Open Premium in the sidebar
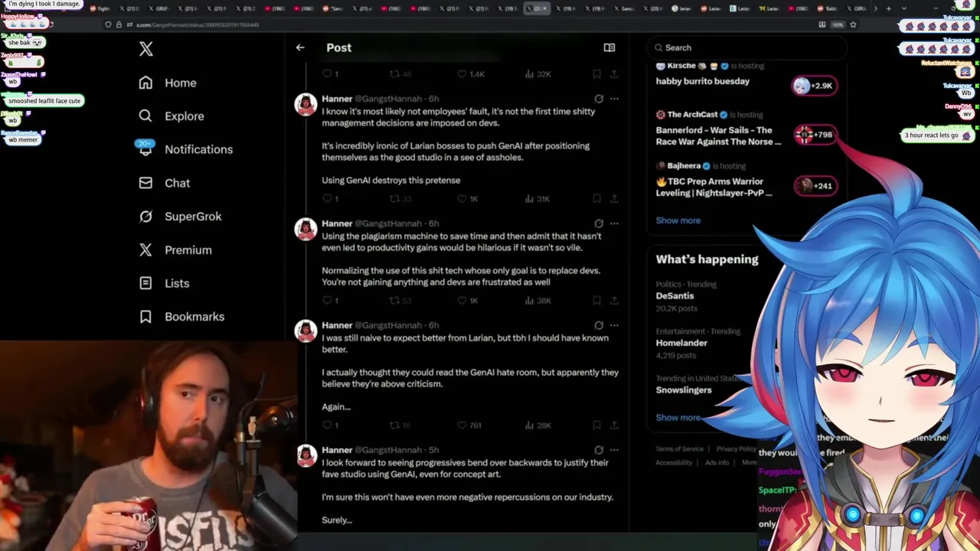 point(175,250)
